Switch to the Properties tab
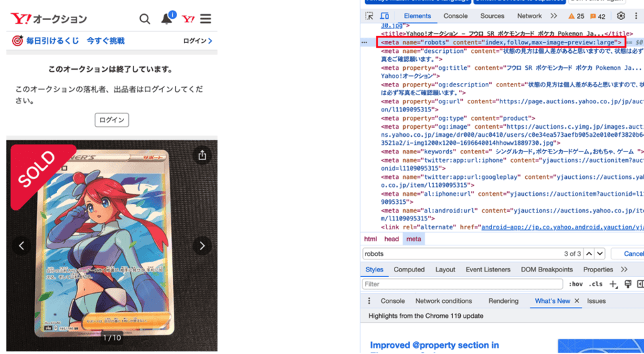 [598, 270]
